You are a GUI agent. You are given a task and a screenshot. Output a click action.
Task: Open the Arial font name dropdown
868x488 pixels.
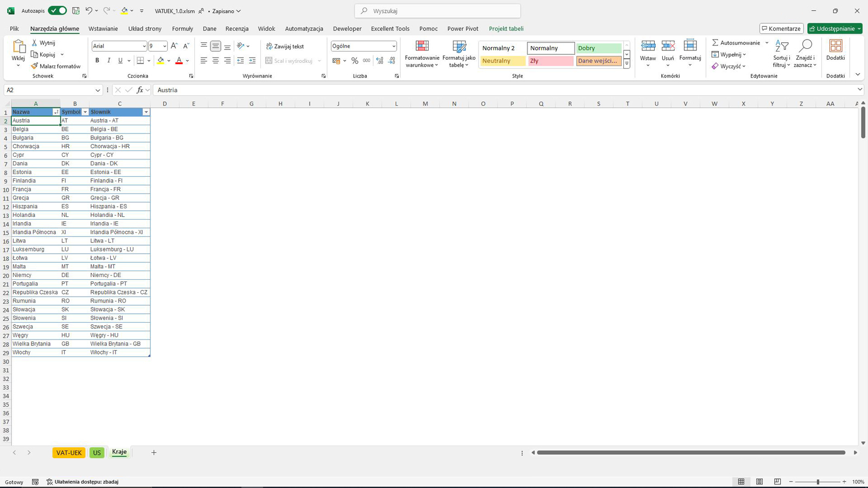pyautogui.click(x=144, y=47)
